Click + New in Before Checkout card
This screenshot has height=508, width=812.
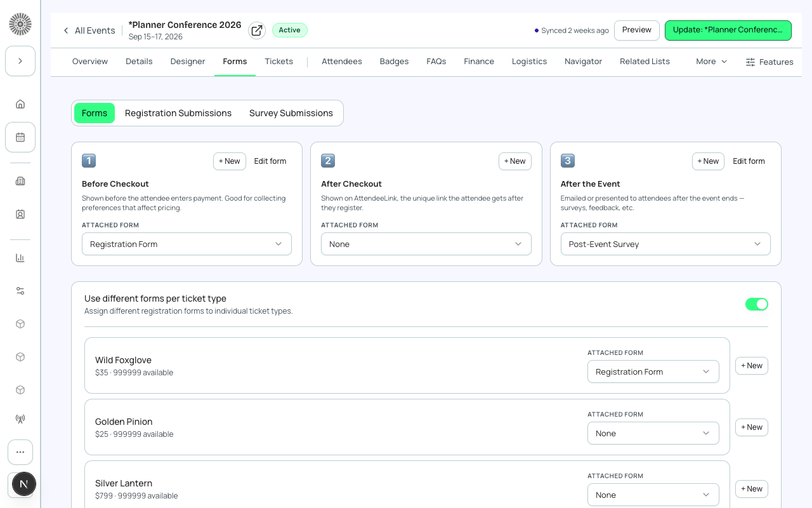230,161
